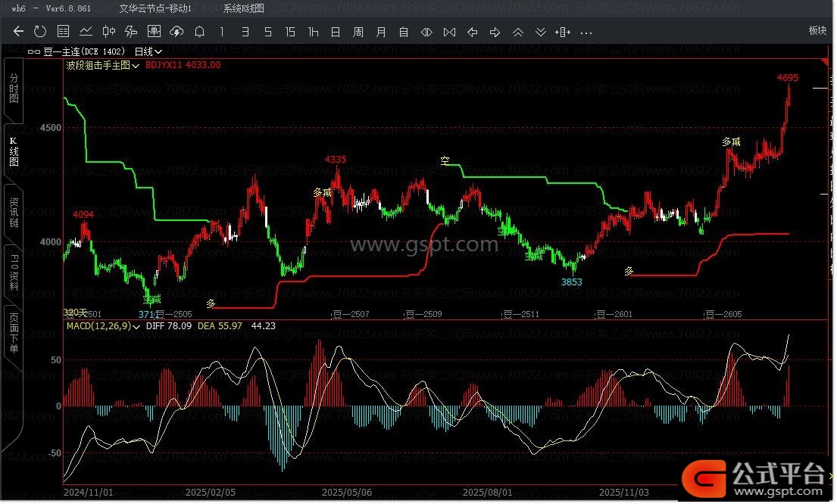Viewport: 837px width, 504px height.
Task: Open the 日线 period dropdown
Action: [148, 51]
